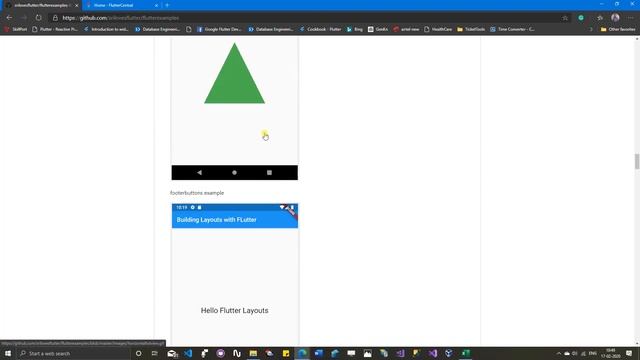Image resolution: width=640 pixels, height=360 pixels.
Task: Open the TicketTools bookmark folder
Action: [x=471, y=29]
